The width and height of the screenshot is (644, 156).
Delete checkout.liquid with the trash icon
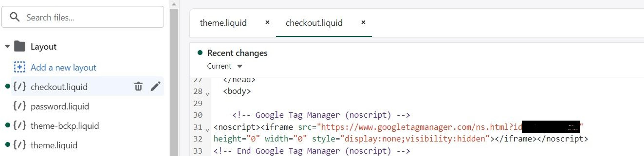click(x=138, y=86)
